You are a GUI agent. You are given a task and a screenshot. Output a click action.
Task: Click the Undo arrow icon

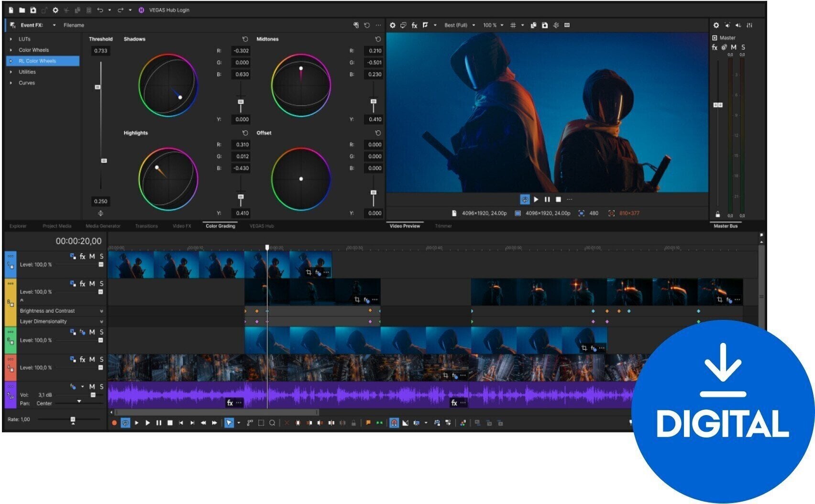click(100, 10)
